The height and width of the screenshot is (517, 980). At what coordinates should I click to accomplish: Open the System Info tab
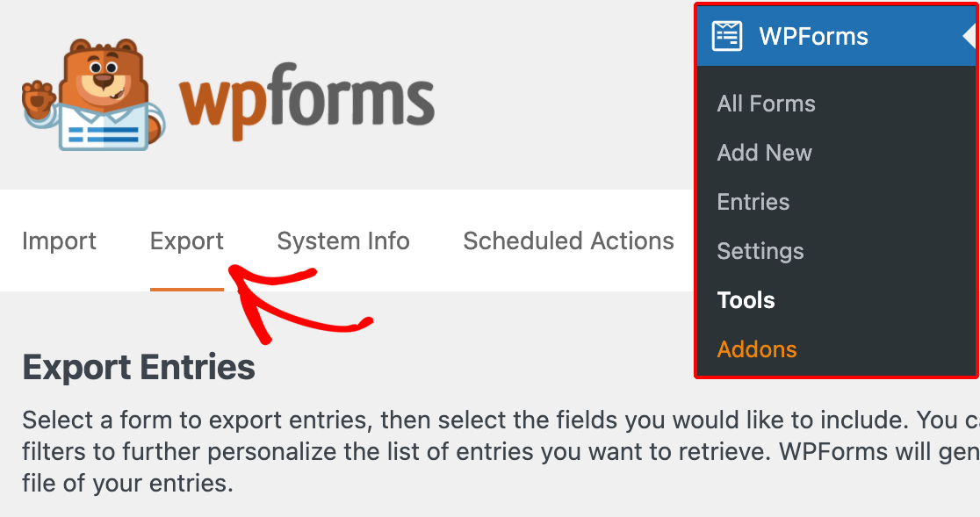[343, 241]
